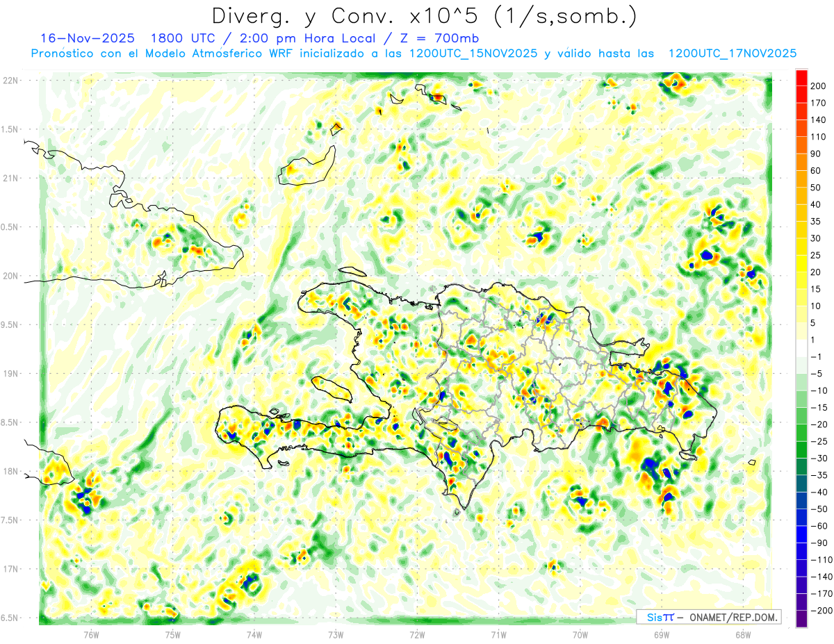Click the "74W" longitude axis label
This screenshot has width=834, height=644.
[x=254, y=634]
